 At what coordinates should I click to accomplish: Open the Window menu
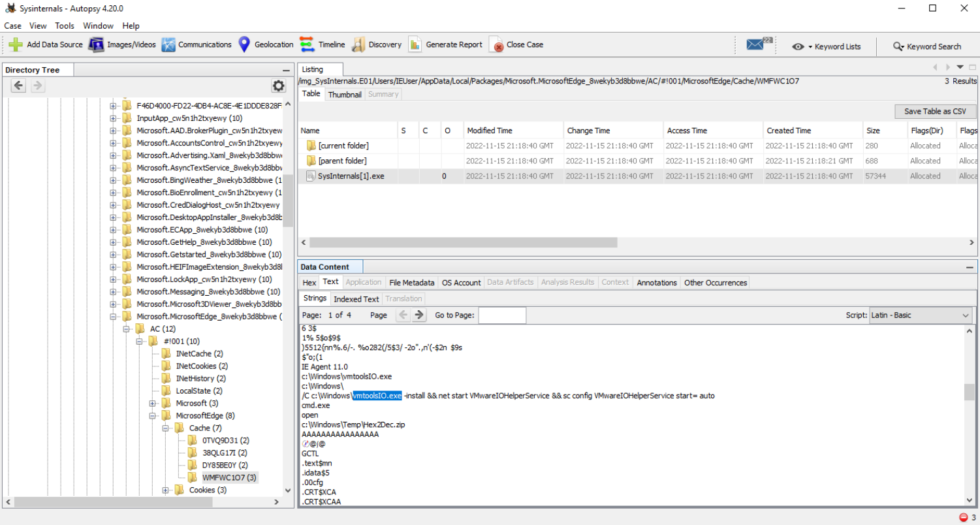[98, 25]
